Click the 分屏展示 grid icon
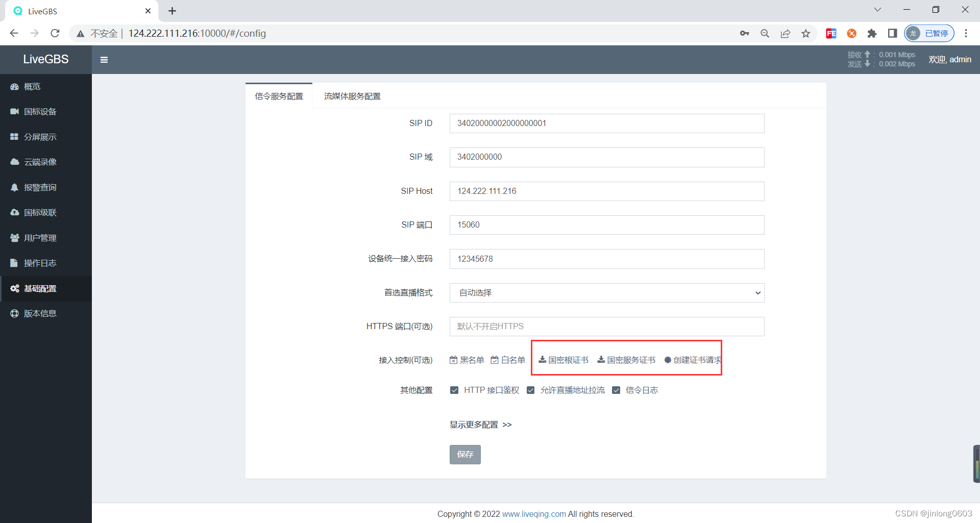 (x=14, y=137)
